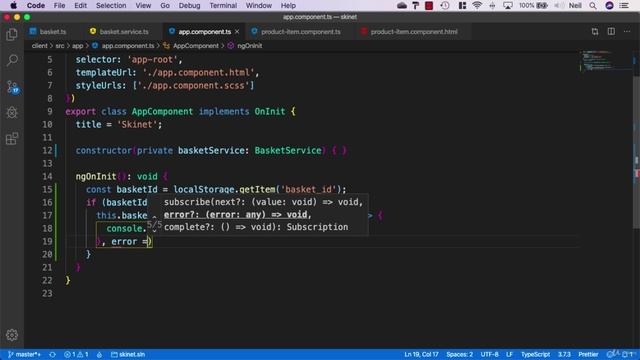This screenshot has width=640, height=360.
Task: Click the master branch status bar item
Action: (24, 354)
